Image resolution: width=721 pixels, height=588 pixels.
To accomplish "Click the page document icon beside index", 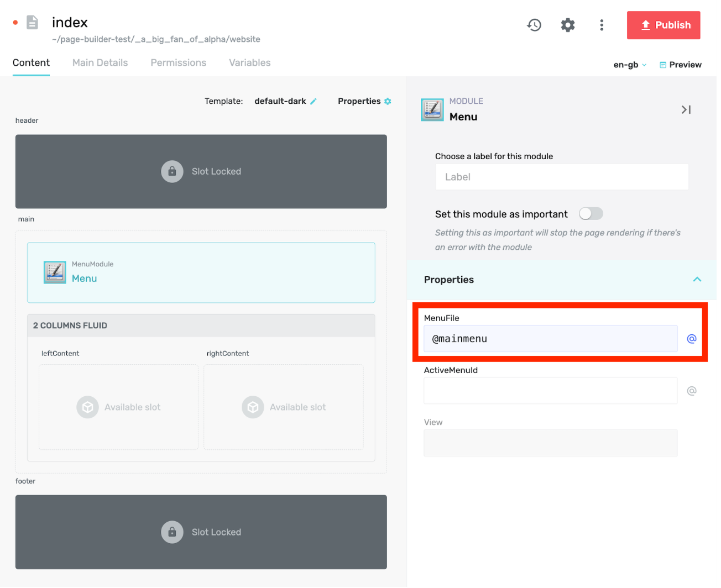I will tap(33, 23).
